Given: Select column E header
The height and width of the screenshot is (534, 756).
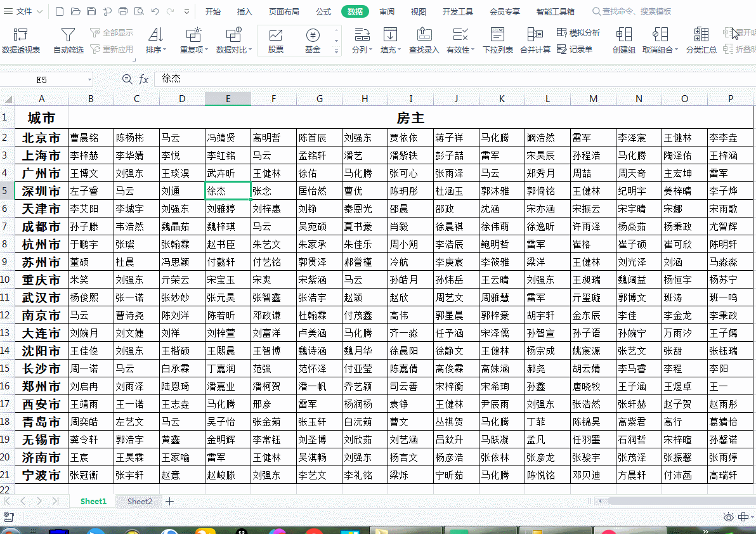Looking at the screenshot, I should (x=228, y=99).
